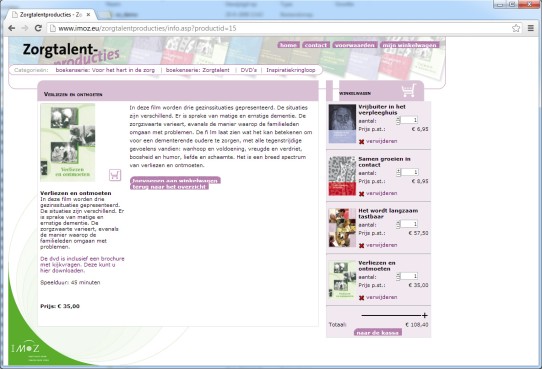The width and height of the screenshot is (542, 369).
Task: Open the Chrome menu icon
Action: [531, 28]
